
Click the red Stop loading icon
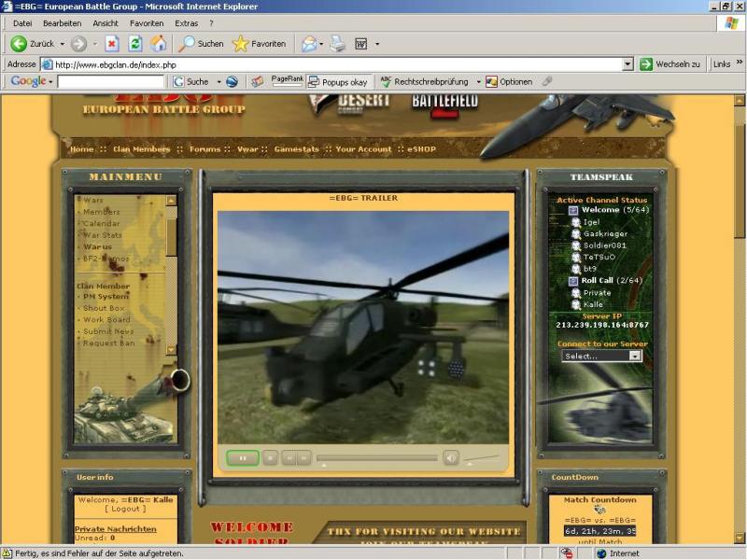tap(112, 44)
